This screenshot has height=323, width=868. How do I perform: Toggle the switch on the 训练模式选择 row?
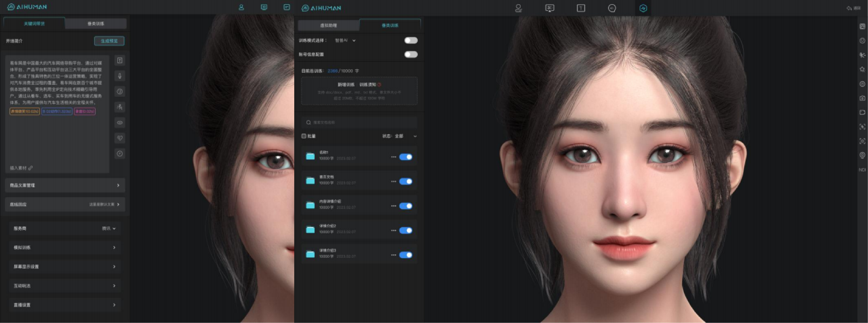click(411, 40)
